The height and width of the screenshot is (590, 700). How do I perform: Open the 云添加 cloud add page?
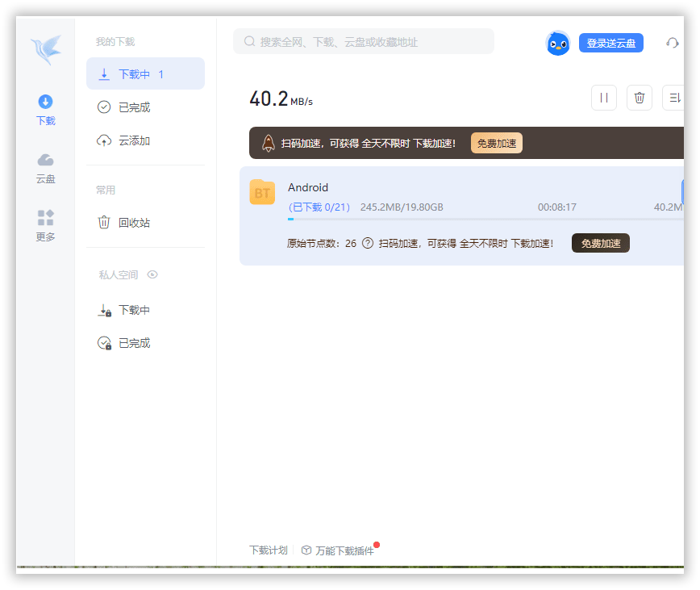(x=145, y=140)
